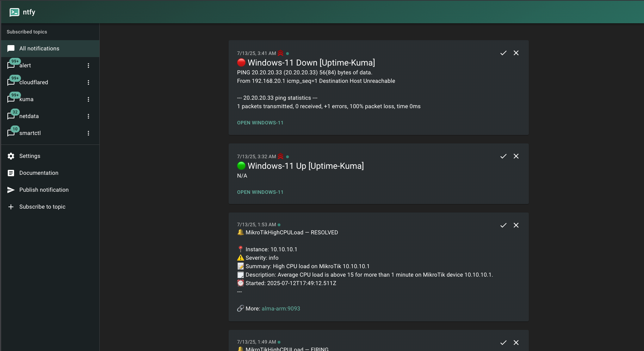Image resolution: width=644 pixels, height=351 pixels.
Task: Select the smartctl topic
Action: [50, 133]
